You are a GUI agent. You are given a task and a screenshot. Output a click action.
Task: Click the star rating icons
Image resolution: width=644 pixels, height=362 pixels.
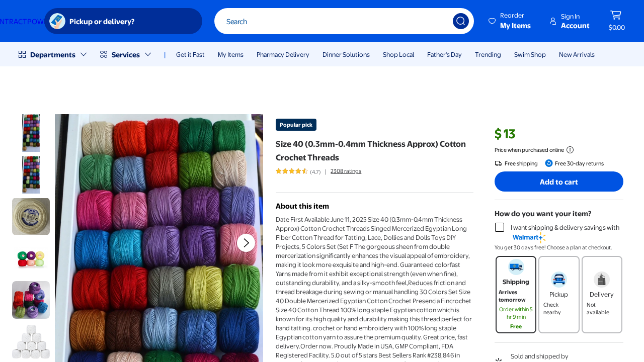click(x=292, y=171)
